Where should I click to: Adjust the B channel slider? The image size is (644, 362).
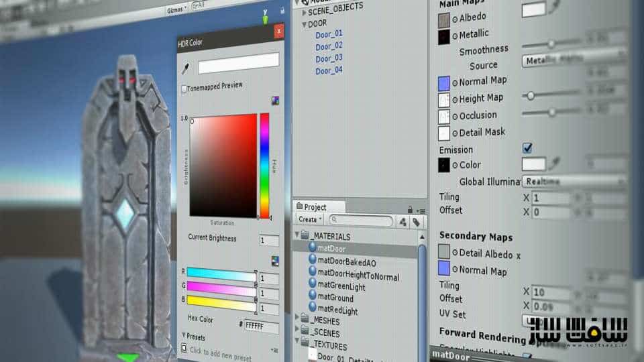tap(221, 303)
